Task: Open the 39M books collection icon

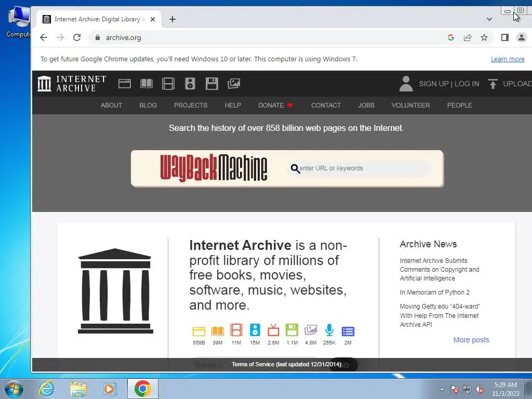Action: [x=218, y=331]
